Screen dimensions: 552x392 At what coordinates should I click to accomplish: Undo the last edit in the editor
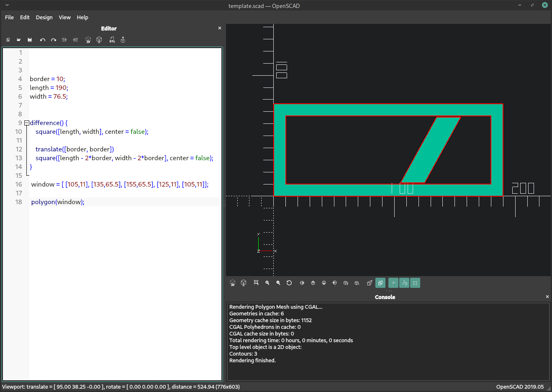42,40
